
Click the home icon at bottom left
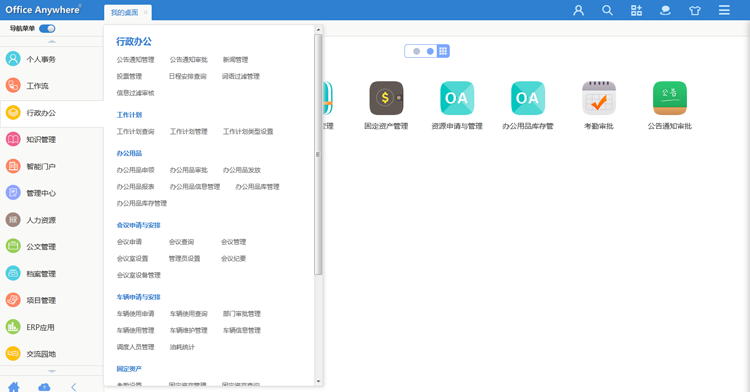pos(13,387)
